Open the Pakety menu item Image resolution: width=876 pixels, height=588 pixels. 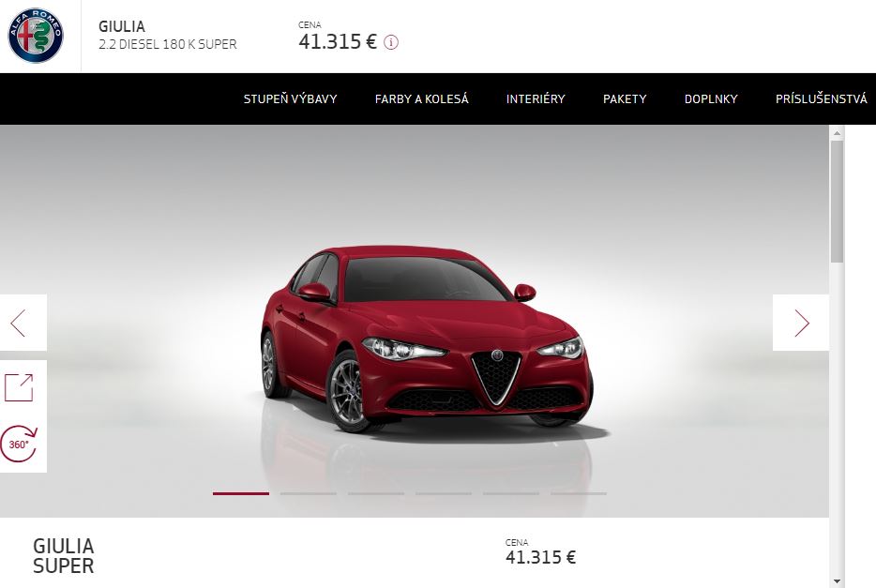click(x=625, y=98)
